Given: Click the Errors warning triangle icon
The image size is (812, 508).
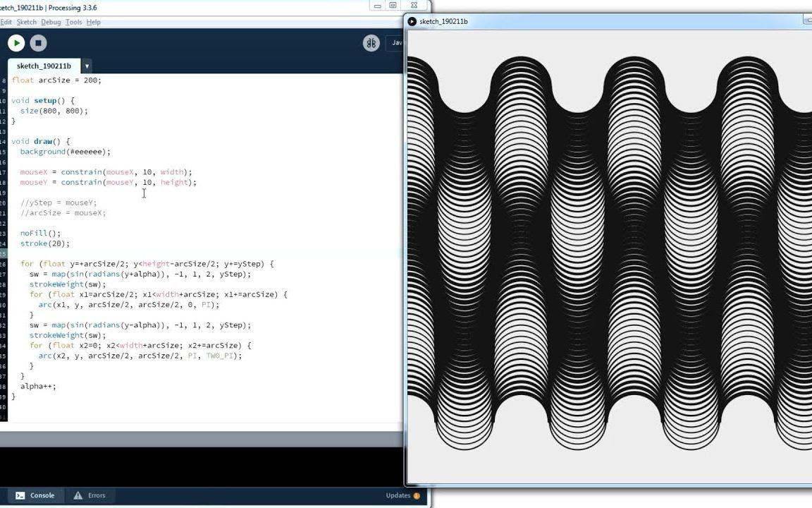Looking at the screenshot, I should click(x=77, y=495).
